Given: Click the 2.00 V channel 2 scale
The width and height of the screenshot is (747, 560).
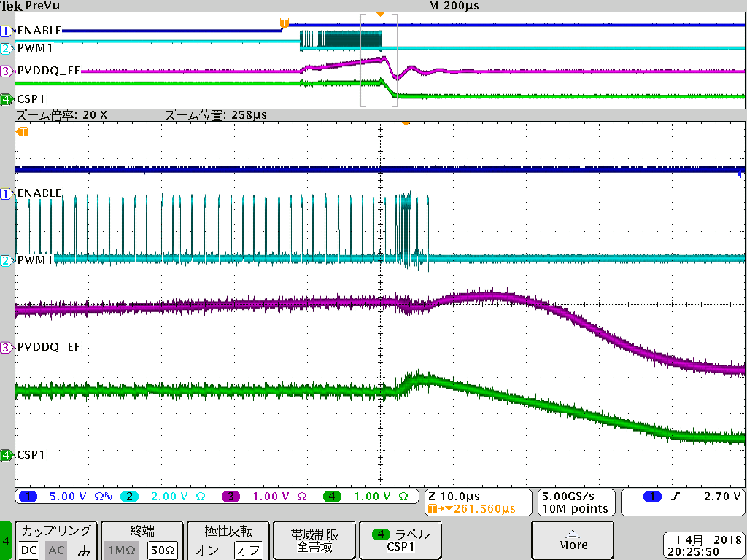Looking at the screenshot, I should coord(169,497).
